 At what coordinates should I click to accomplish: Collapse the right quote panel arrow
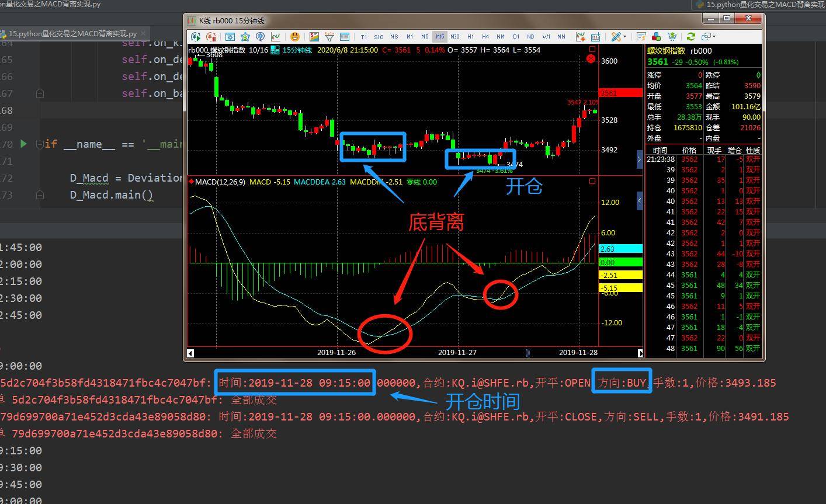[639, 159]
